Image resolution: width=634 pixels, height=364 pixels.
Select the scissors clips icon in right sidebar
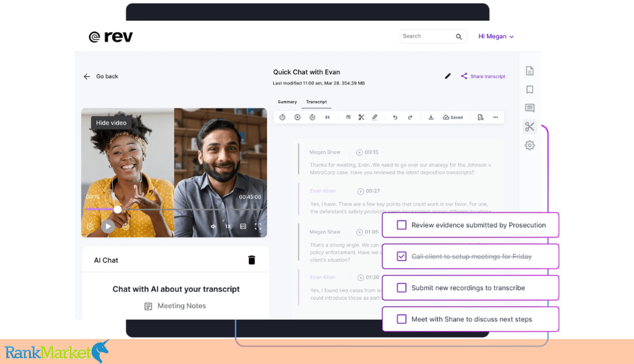click(529, 127)
